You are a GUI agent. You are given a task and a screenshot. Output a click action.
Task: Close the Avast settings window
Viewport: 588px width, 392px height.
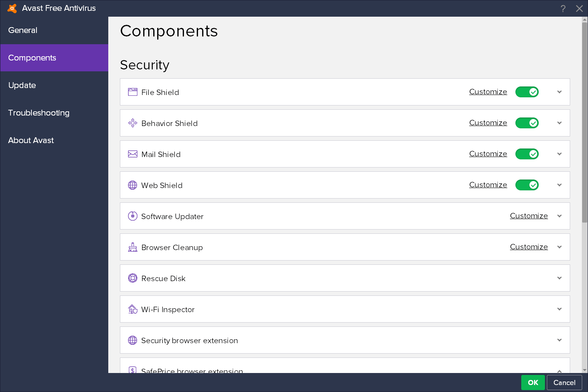coord(579,9)
